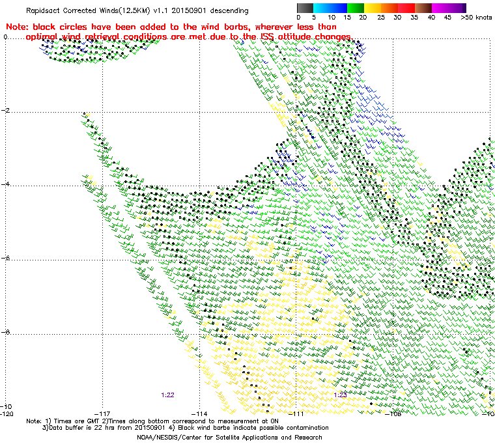This screenshot has width=495, height=448.
Task: Click the '-108' longitude axis label
Action: 393,413
